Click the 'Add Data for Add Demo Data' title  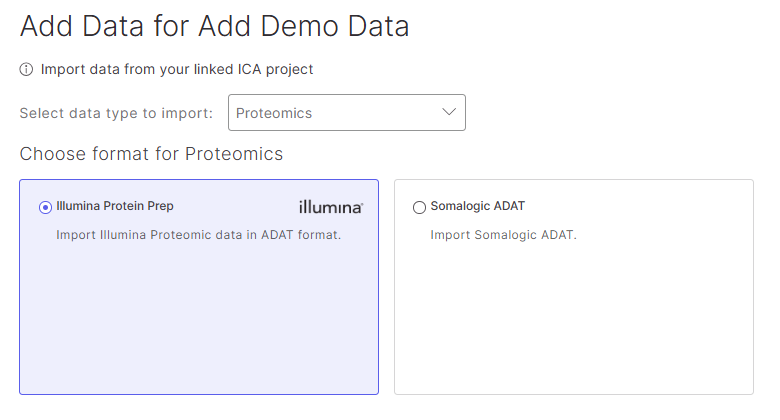214,26
